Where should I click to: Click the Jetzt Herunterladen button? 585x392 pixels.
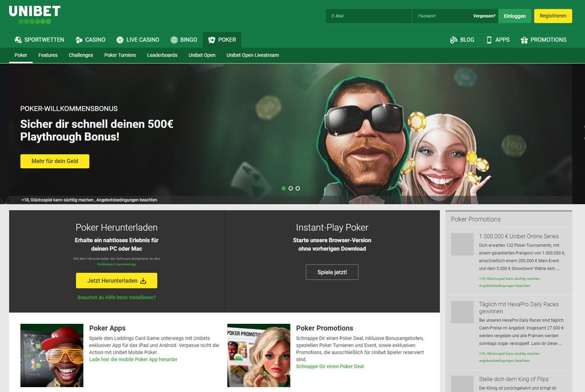[x=117, y=281]
